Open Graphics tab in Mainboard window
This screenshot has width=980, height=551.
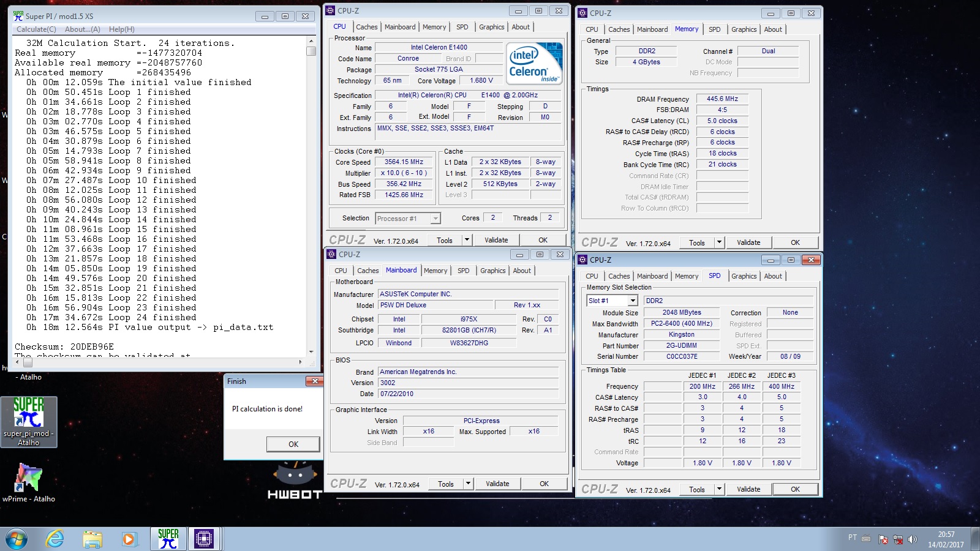[493, 271]
